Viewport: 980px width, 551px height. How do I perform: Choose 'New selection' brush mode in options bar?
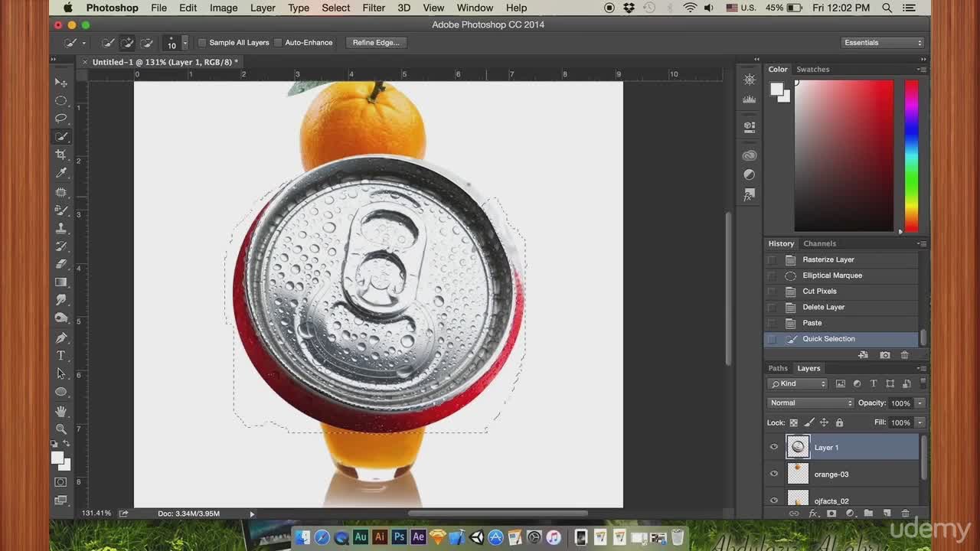[x=109, y=43]
